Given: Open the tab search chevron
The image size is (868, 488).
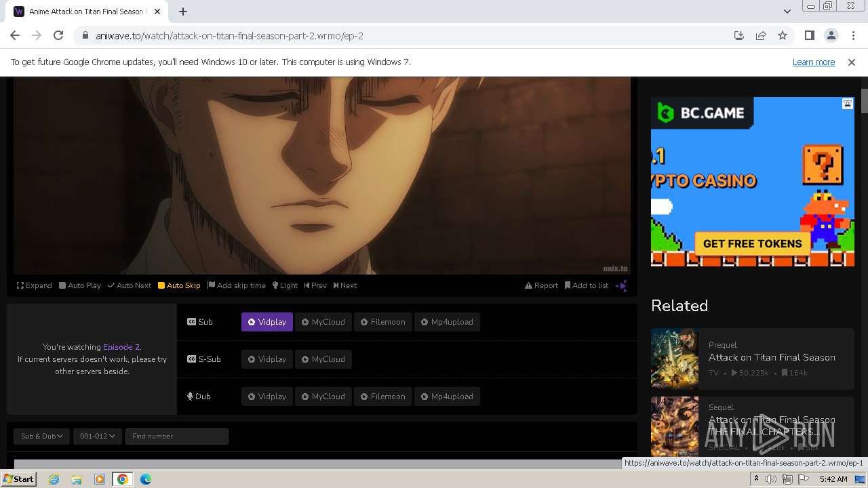Looking at the screenshot, I should (787, 12).
